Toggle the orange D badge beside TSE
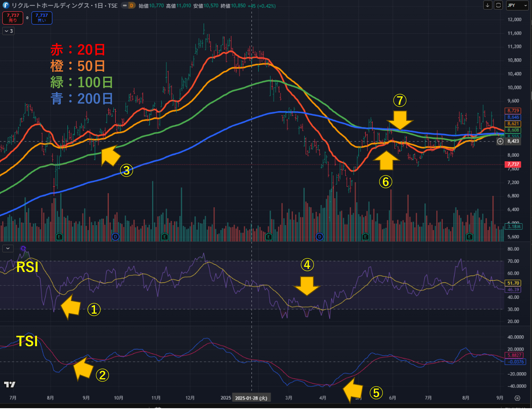Image resolution: width=532 pixels, height=410 pixels. click(132, 5)
